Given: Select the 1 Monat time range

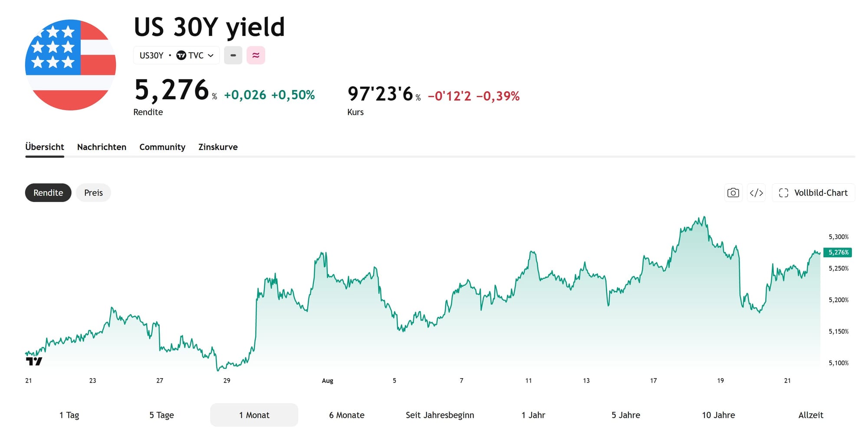Looking at the screenshot, I should (x=254, y=415).
